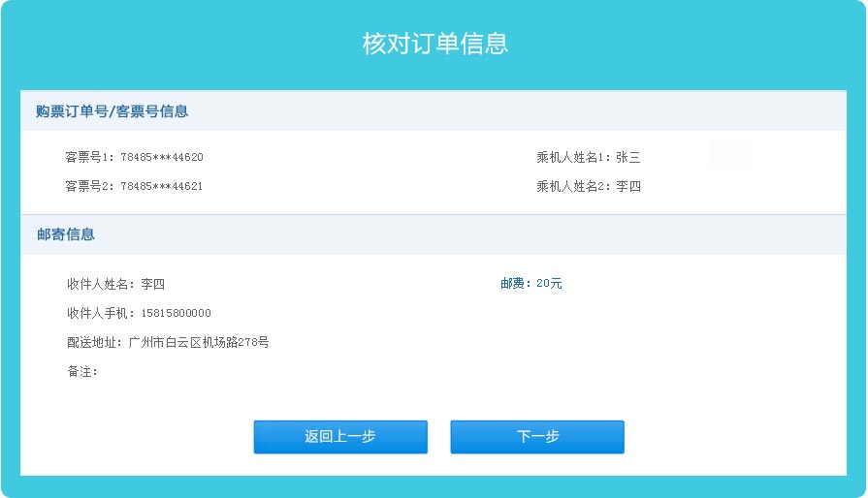Select passenger name 张三
The width and height of the screenshot is (868, 498).
(x=628, y=157)
